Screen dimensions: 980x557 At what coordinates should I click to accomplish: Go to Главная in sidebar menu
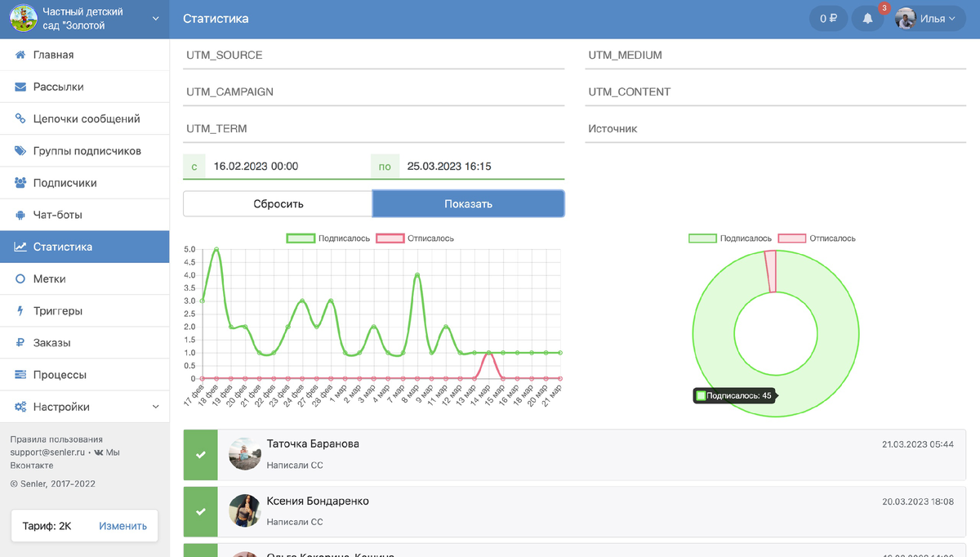coord(85,55)
